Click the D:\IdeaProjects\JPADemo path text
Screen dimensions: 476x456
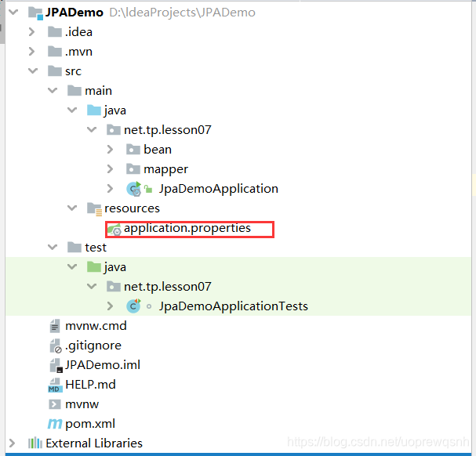pyautogui.click(x=182, y=13)
